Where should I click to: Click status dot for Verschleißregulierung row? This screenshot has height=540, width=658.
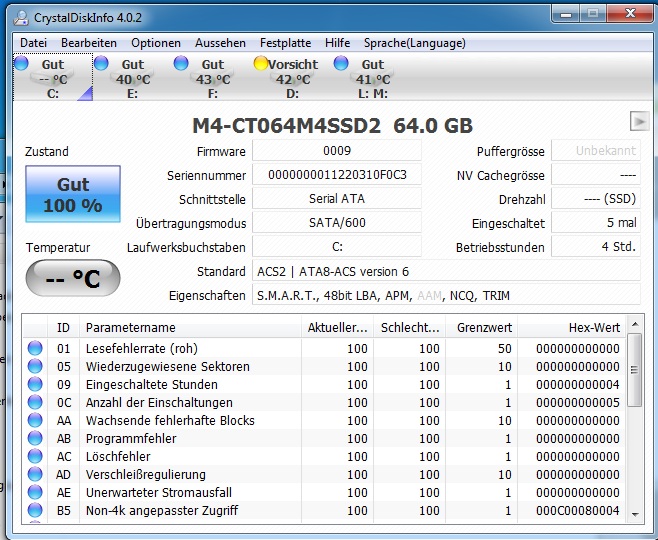coord(35,475)
